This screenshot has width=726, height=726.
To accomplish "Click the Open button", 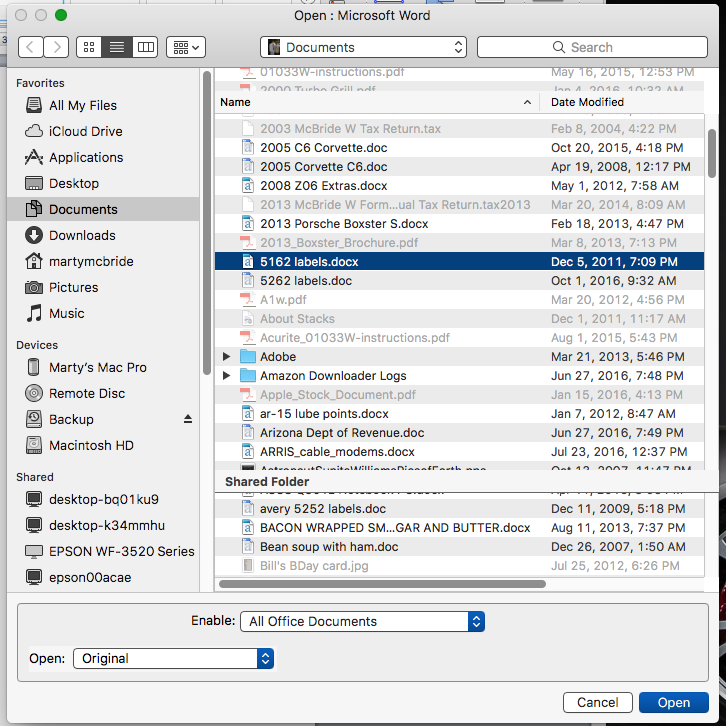I will click(x=674, y=702).
